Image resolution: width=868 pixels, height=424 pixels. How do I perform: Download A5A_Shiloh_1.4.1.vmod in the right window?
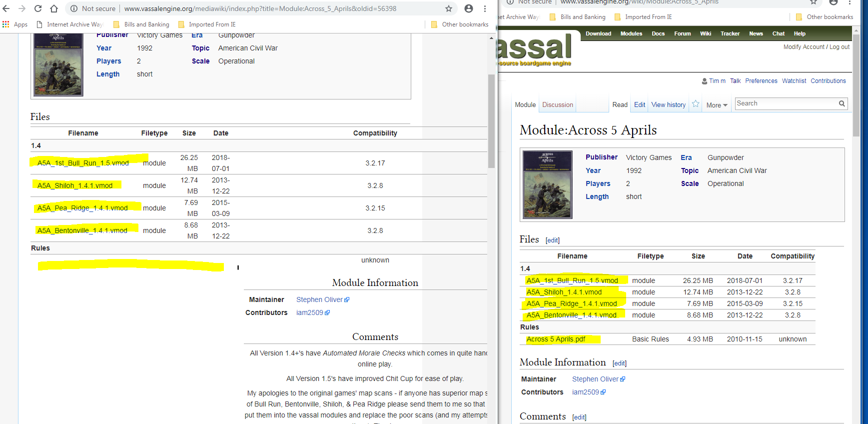(x=564, y=292)
